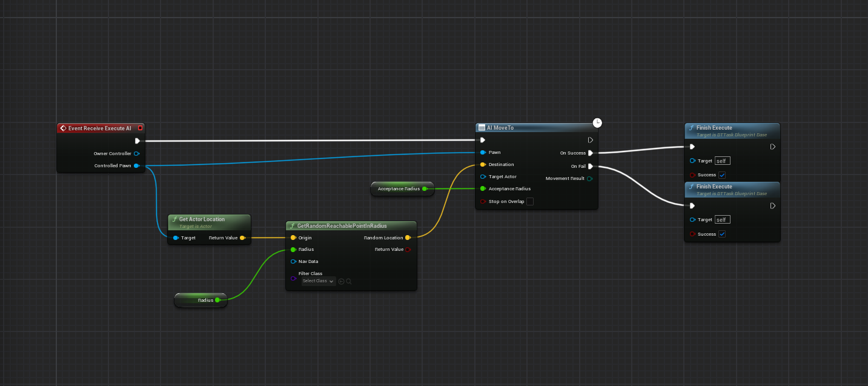This screenshot has height=386, width=868.
Task: Click the Movement Result output pin
Action: pyautogui.click(x=590, y=178)
